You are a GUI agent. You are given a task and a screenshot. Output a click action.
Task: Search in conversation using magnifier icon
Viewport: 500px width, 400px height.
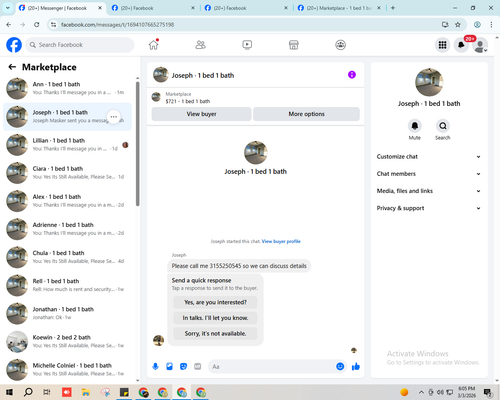point(443,126)
